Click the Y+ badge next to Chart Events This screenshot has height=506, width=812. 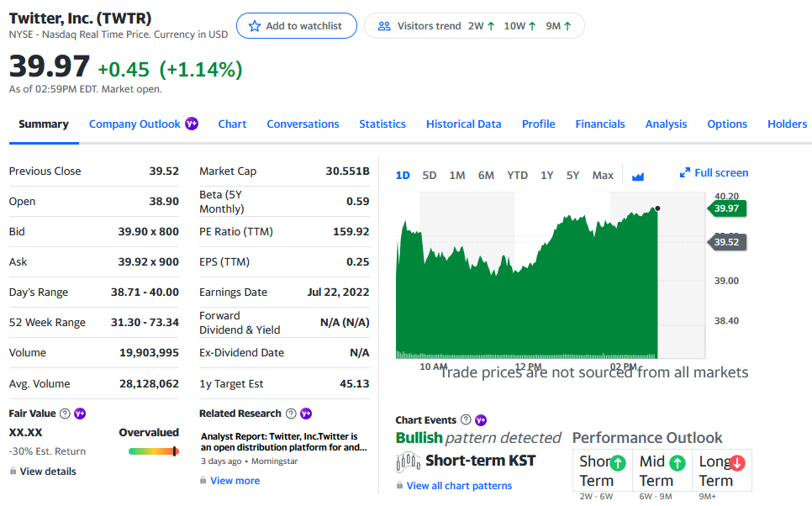point(481,419)
